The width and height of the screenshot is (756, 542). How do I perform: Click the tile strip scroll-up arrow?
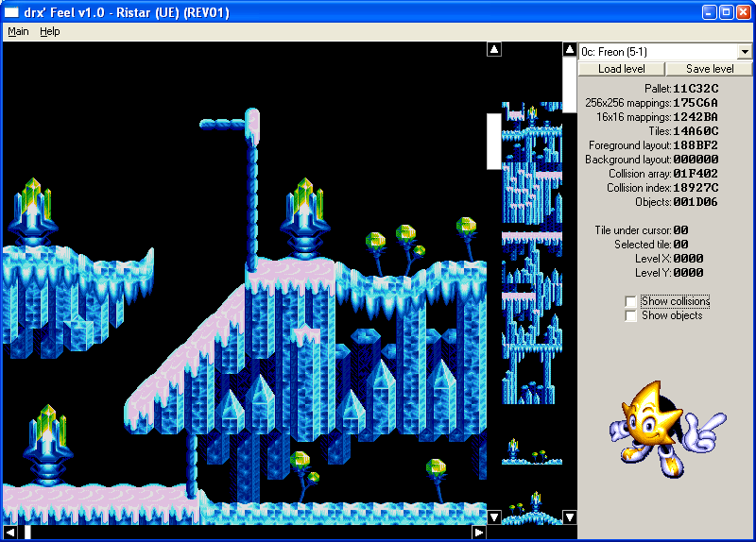(570, 49)
